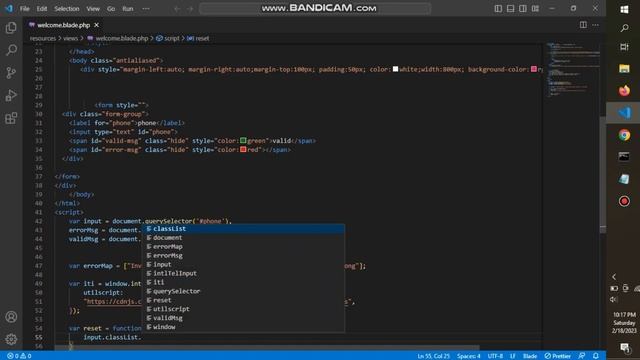Open the notifications bell in status bar
Screen dimensions: 640x360
coord(596,356)
